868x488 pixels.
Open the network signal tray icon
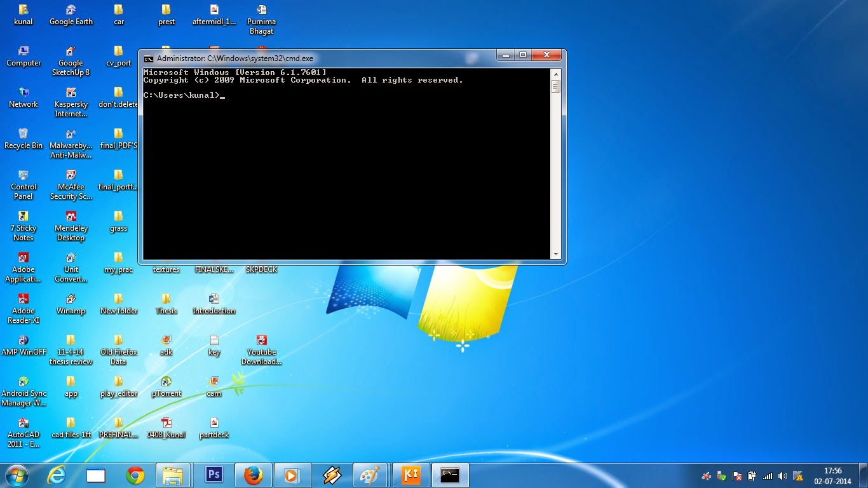768,475
